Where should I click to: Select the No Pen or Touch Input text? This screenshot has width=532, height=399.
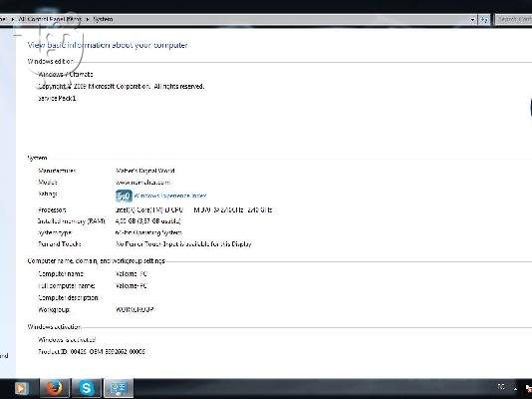click(x=183, y=243)
